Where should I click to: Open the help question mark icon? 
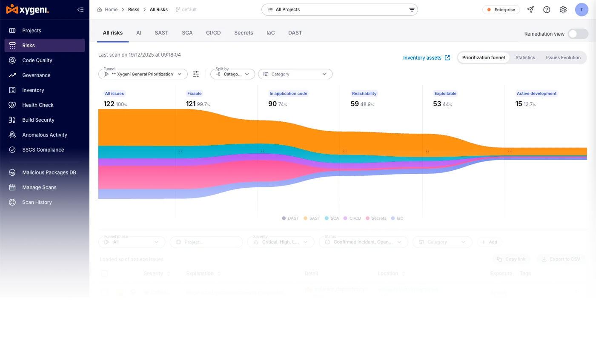point(547,9)
